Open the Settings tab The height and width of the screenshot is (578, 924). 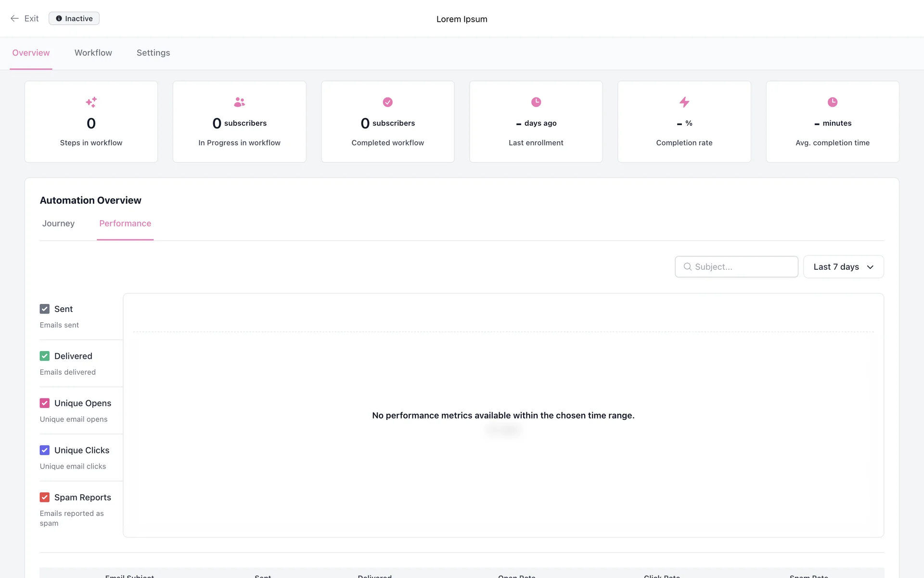(153, 53)
